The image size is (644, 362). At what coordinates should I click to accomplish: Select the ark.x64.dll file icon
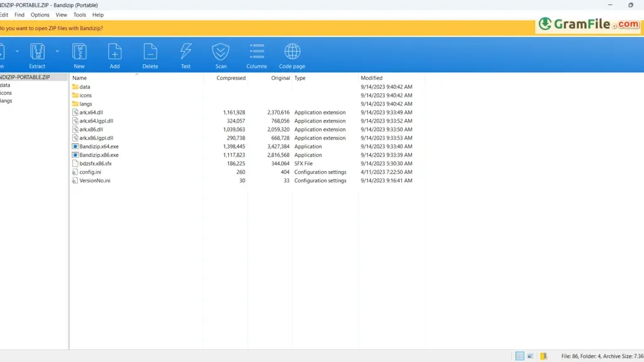pos(75,112)
